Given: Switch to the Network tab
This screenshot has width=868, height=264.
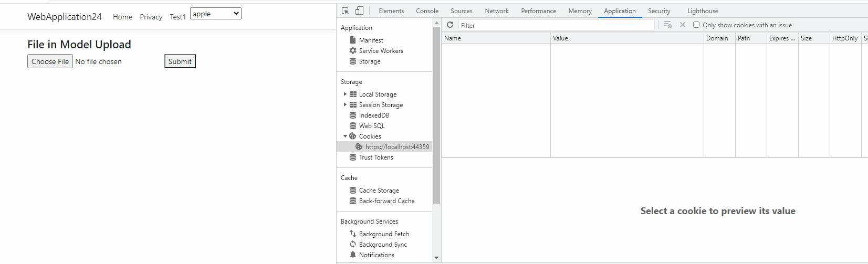Looking at the screenshot, I should click(497, 10).
